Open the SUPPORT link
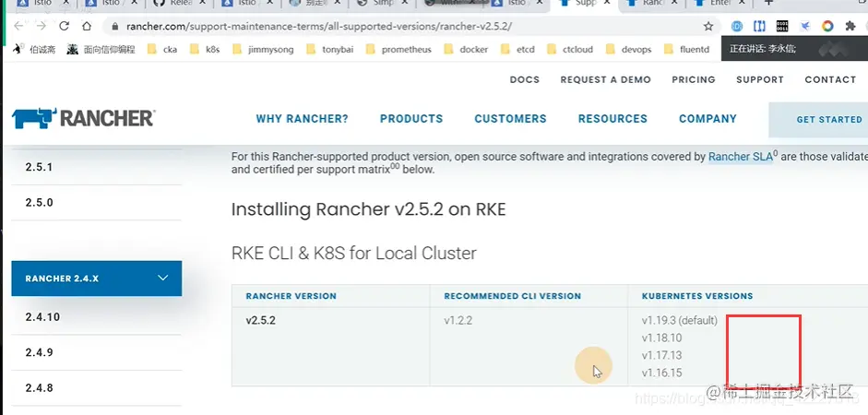 tap(760, 79)
